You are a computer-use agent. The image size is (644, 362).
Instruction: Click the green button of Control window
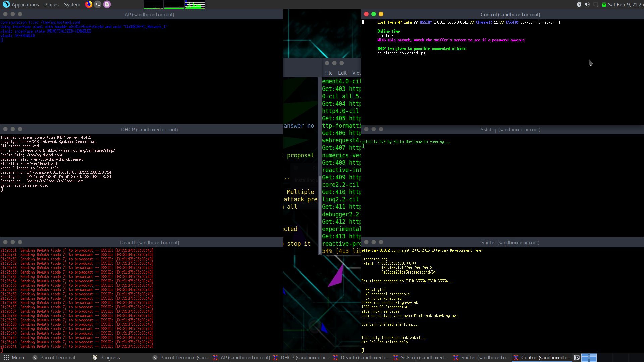coord(374,14)
